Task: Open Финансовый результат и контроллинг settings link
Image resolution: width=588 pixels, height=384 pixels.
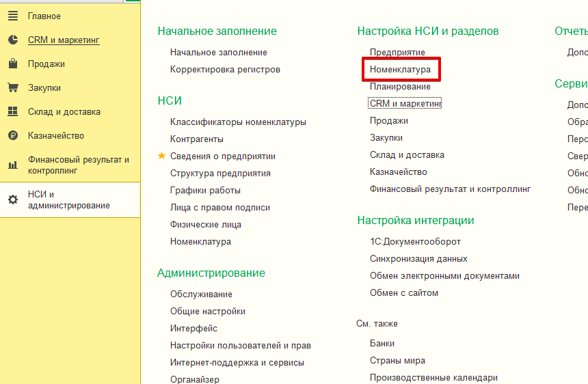Action: point(450,189)
